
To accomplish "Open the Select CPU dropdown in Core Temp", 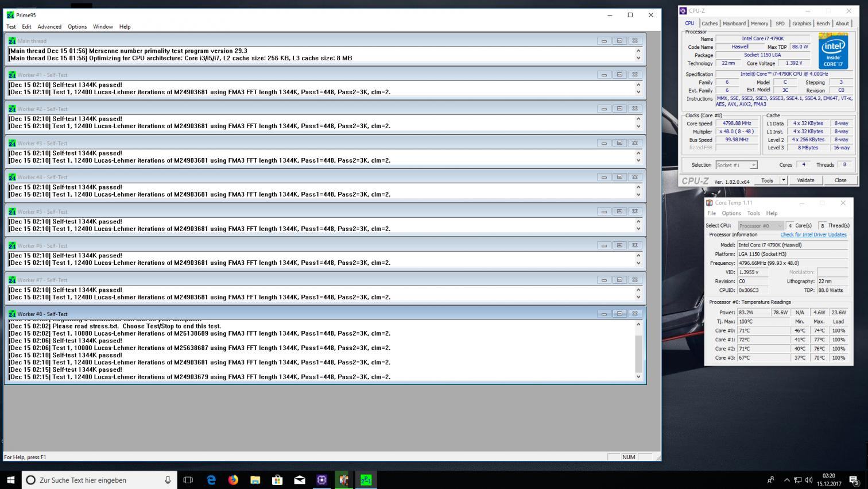I will 761,226.
